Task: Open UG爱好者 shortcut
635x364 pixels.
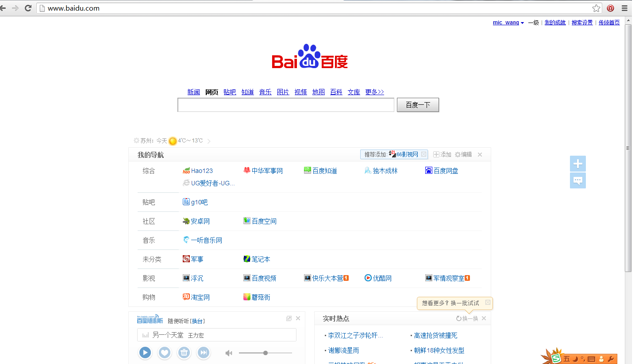Action: click(209, 183)
